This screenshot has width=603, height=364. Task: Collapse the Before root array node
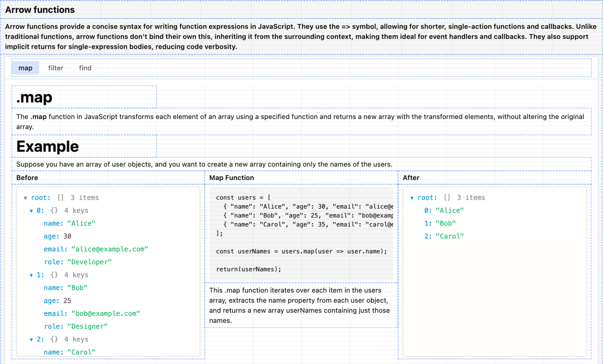25,198
